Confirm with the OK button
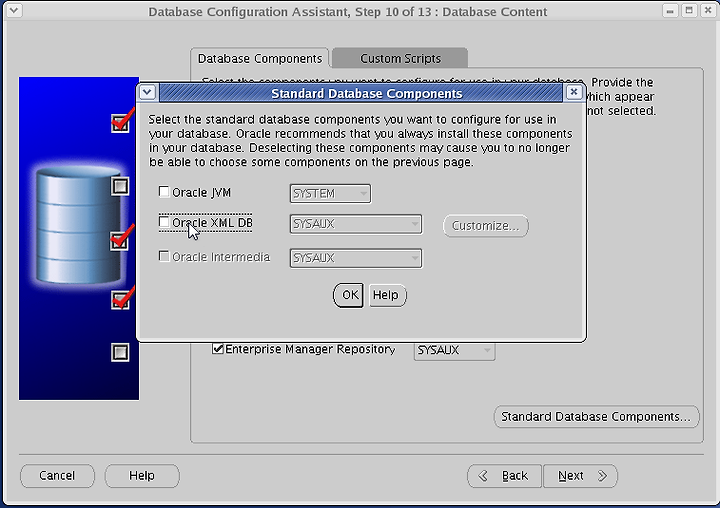The height and width of the screenshot is (508, 720). click(x=349, y=295)
